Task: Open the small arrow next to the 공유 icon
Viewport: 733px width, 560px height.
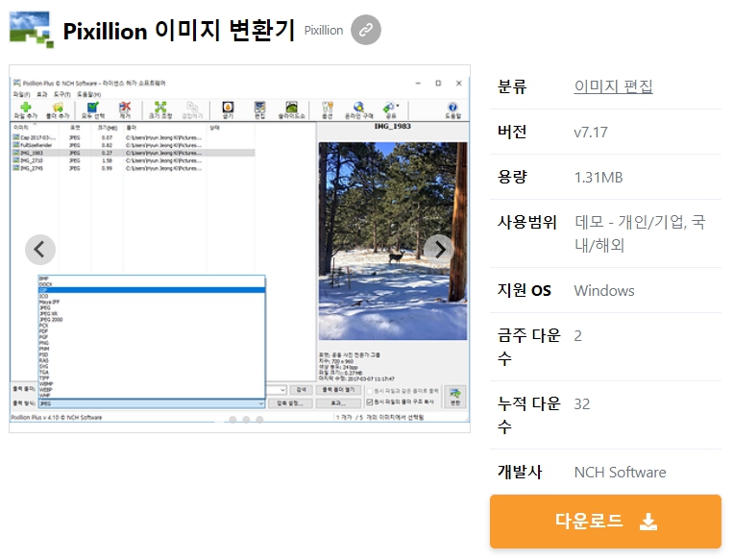Action: (x=398, y=106)
